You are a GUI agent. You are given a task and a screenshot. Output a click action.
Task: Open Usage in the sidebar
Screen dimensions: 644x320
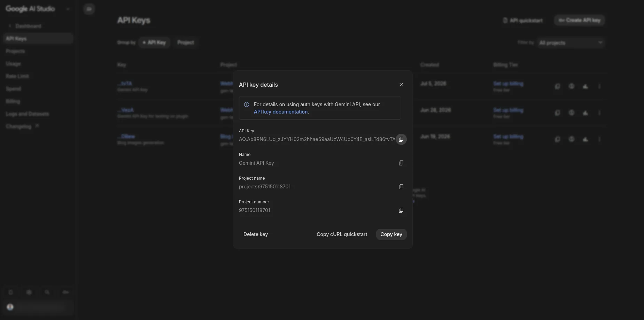pos(13,64)
